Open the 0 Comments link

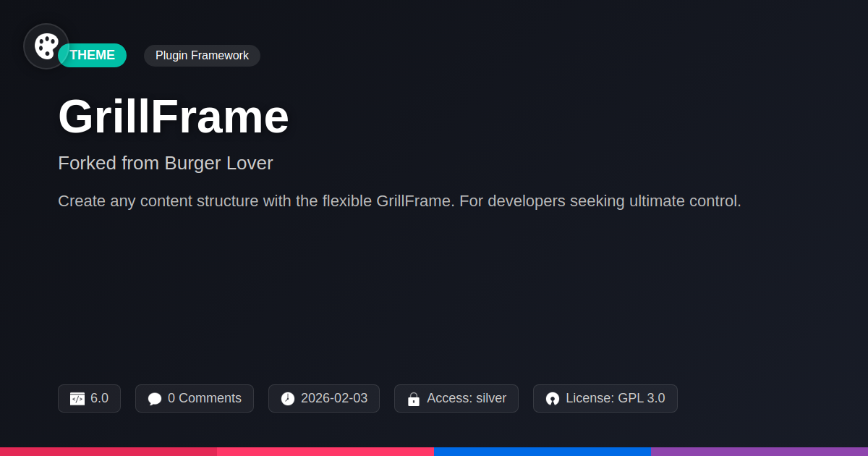205,398
